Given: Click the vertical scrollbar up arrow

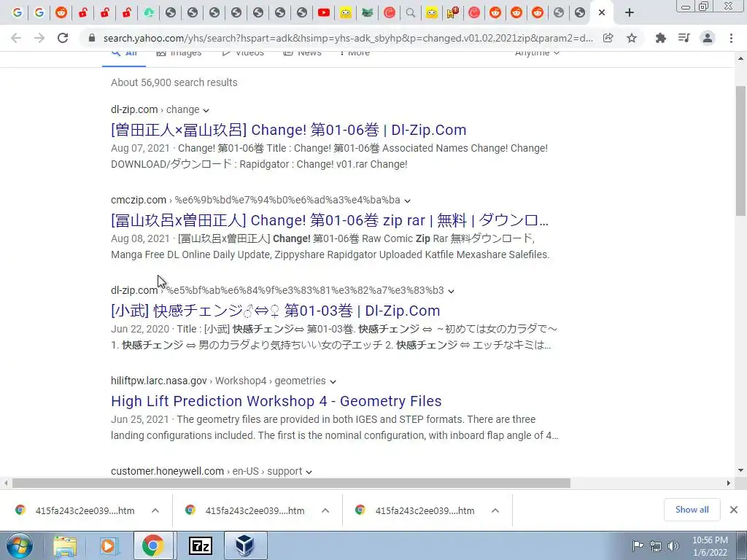Looking at the screenshot, I should click(x=740, y=58).
